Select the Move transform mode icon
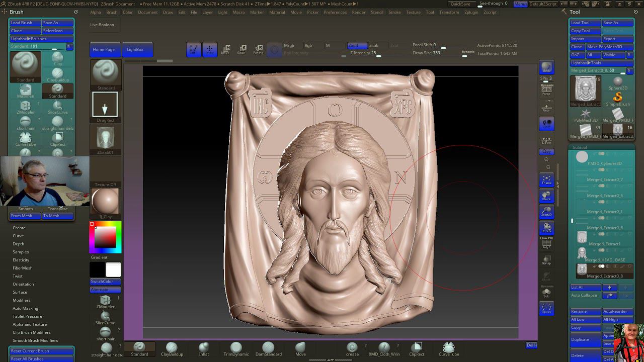 (226, 49)
